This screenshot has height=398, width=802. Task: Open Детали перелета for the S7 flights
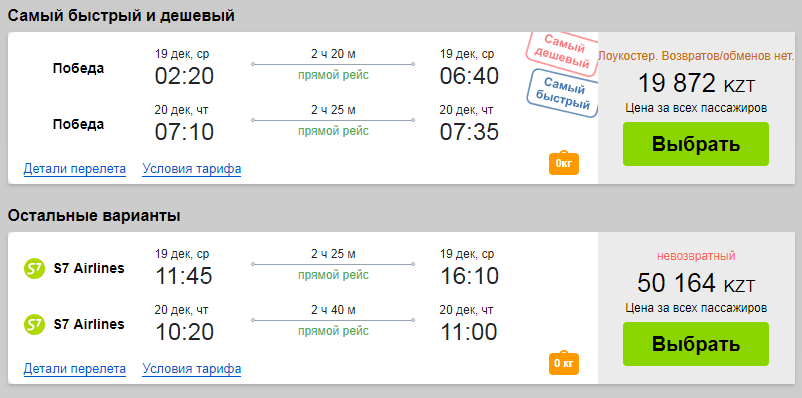[75, 369]
